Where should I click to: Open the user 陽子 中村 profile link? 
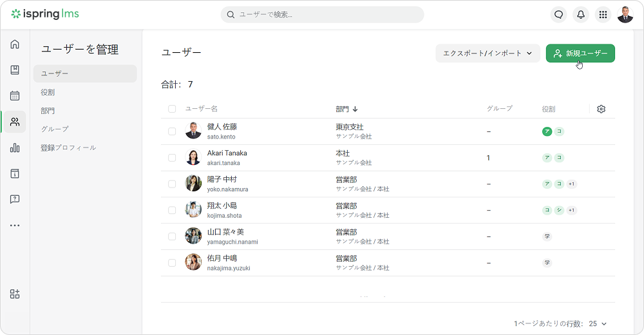[222, 179]
